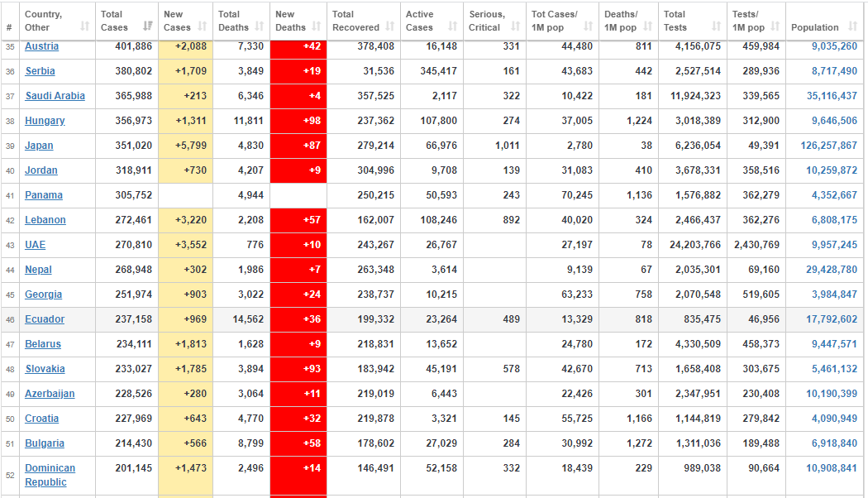Select Japan's new cases cell +5,799

coord(185,146)
